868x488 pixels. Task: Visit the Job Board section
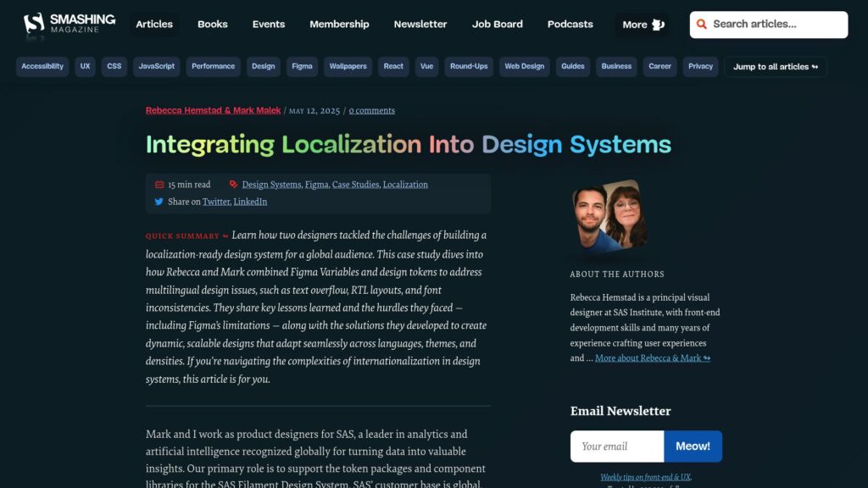click(497, 25)
